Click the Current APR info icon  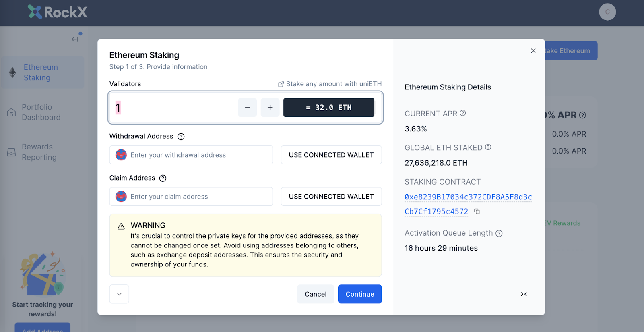coord(463,113)
